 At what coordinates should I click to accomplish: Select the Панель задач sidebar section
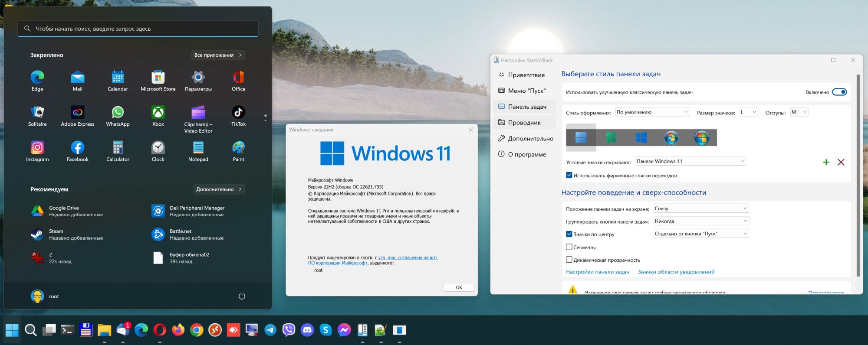click(x=525, y=107)
